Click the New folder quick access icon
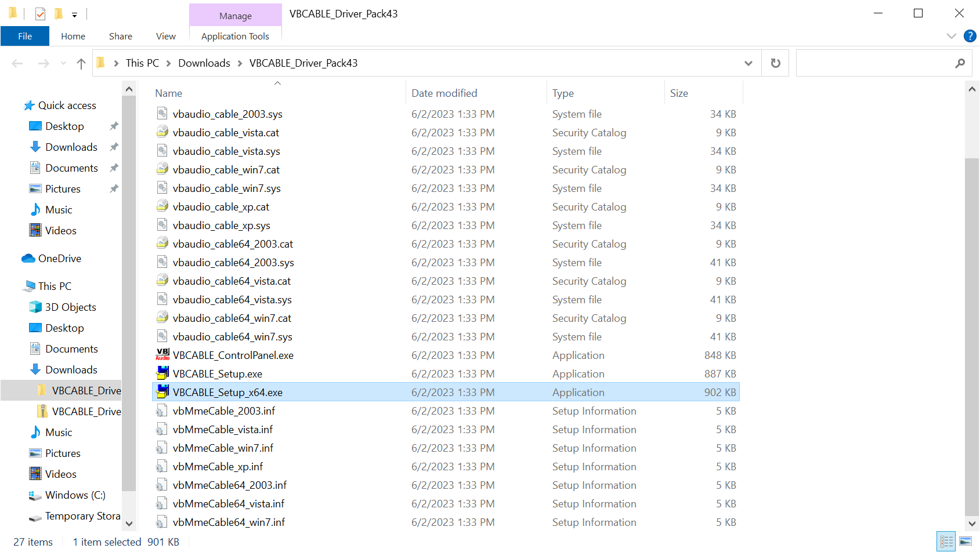980x552 pixels. pyautogui.click(x=59, y=13)
